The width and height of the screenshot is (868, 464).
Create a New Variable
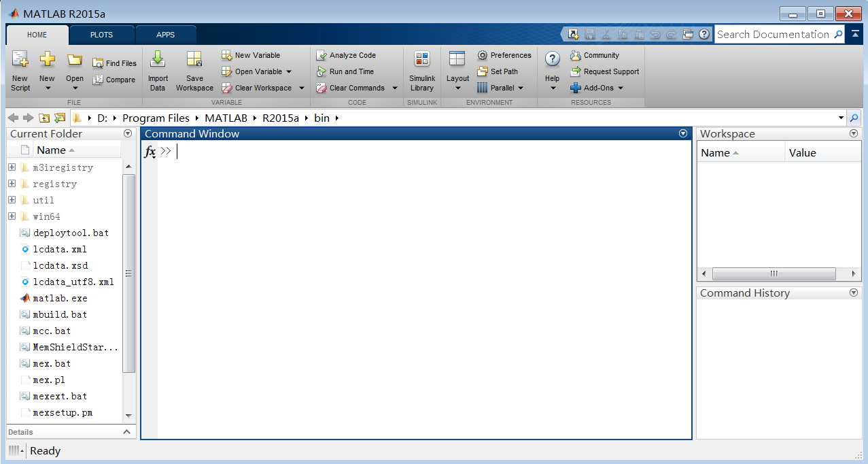[x=251, y=55]
